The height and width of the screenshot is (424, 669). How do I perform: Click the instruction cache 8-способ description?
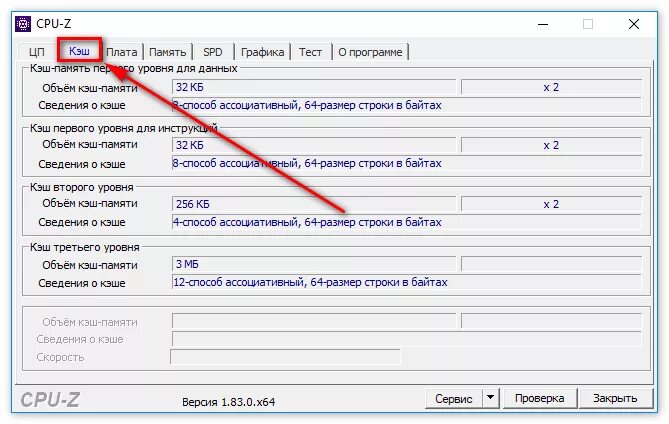coord(407,163)
